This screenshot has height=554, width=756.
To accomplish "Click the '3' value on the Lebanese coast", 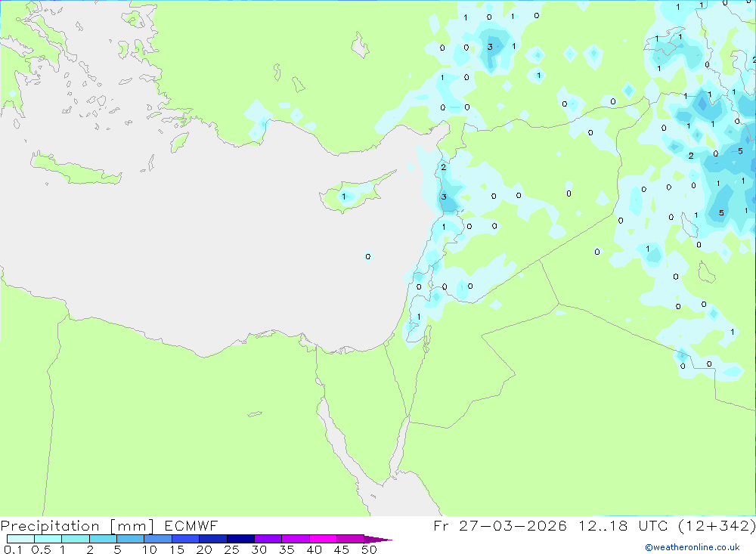I will (x=444, y=197).
